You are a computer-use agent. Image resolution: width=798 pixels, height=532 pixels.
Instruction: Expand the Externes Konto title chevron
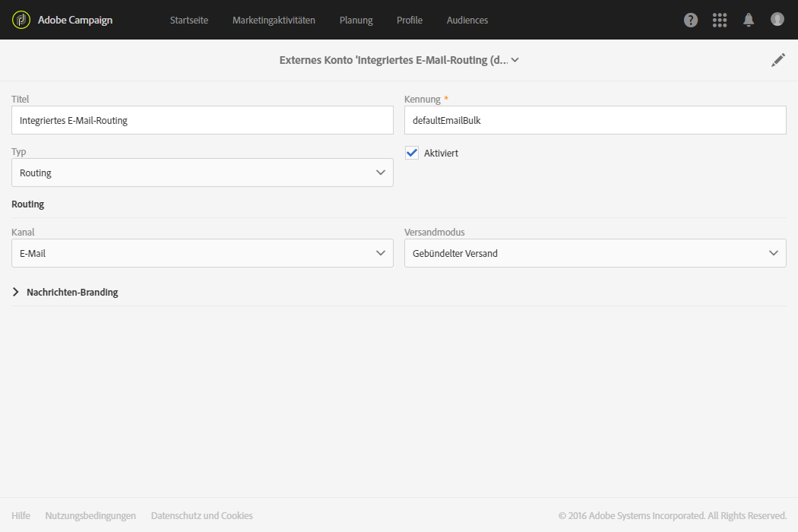point(515,60)
